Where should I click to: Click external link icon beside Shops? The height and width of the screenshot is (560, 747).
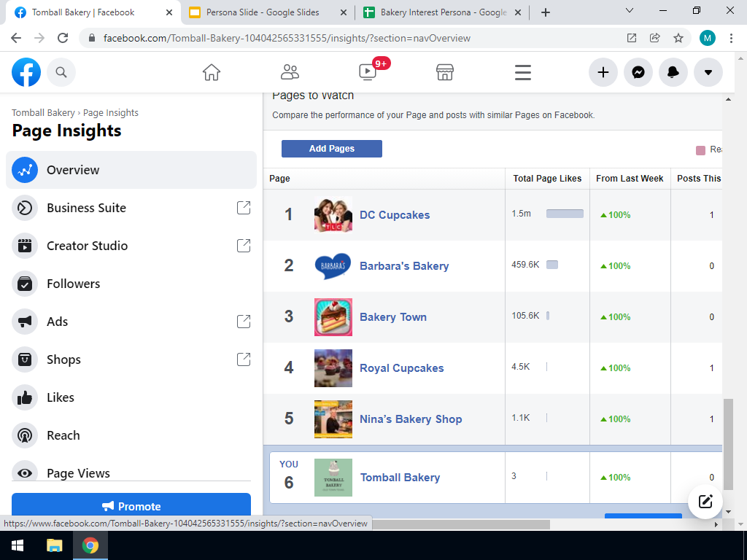[244, 359]
